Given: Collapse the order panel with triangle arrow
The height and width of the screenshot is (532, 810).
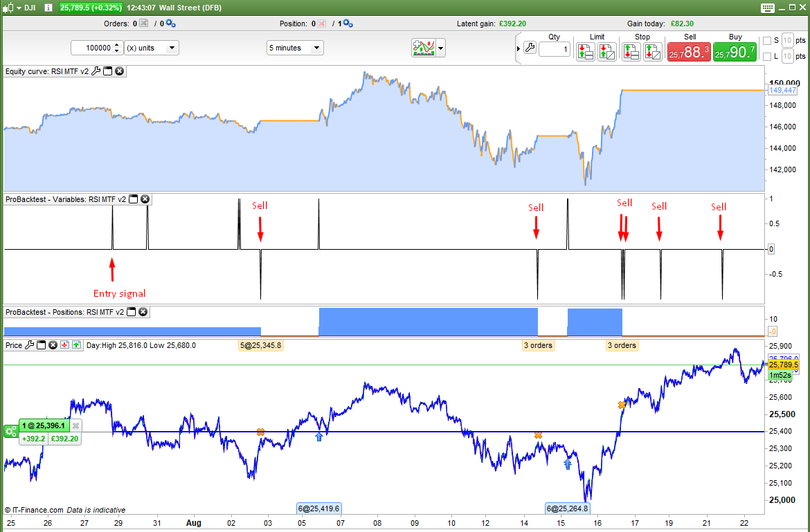Looking at the screenshot, I should [x=518, y=48].
